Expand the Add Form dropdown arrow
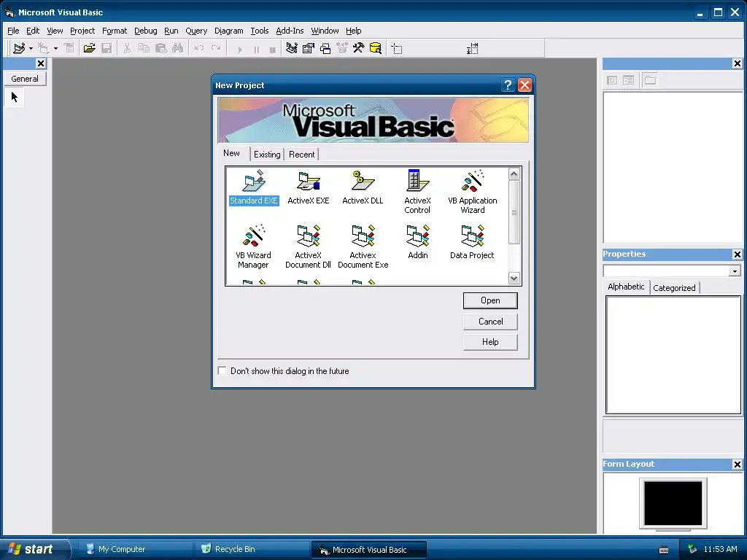 [x=55, y=49]
